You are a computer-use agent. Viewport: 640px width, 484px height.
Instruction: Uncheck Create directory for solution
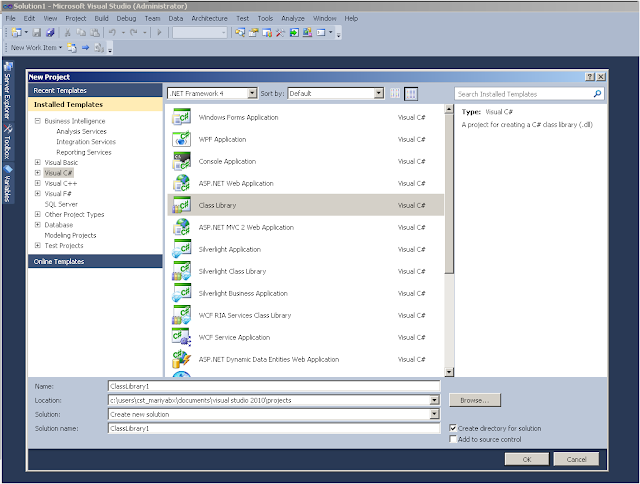tap(453, 428)
